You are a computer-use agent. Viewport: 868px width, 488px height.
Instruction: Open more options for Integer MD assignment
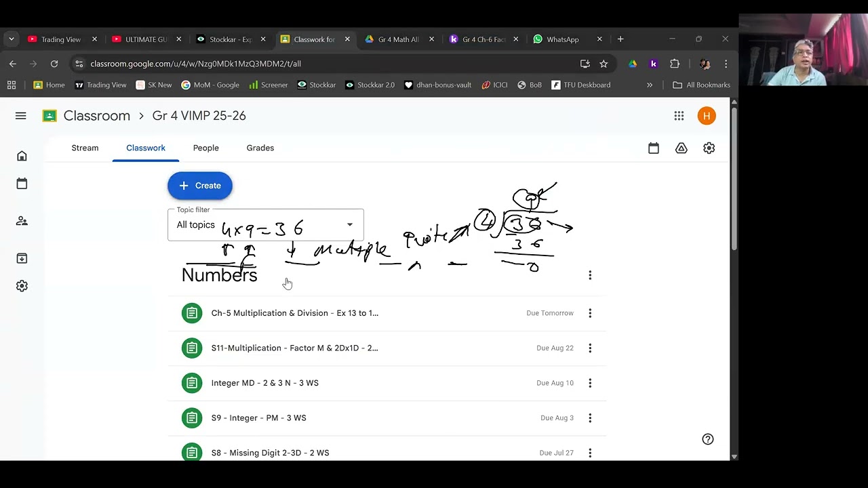[x=590, y=383]
